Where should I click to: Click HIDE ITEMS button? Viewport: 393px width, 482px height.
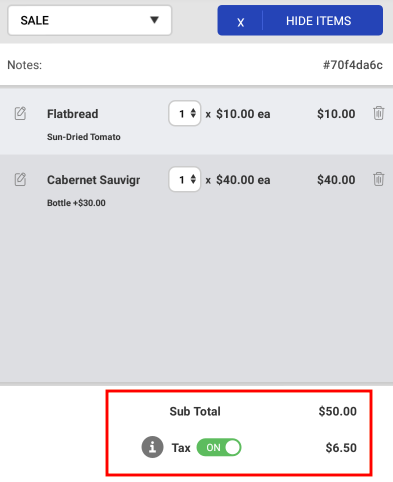point(318,21)
